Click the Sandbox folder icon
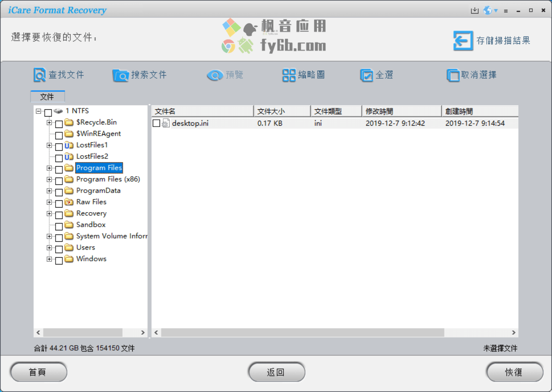 tap(69, 225)
